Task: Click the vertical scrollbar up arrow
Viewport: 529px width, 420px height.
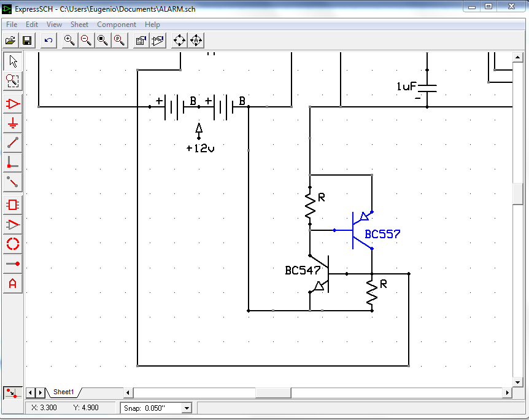Action: 517,57
